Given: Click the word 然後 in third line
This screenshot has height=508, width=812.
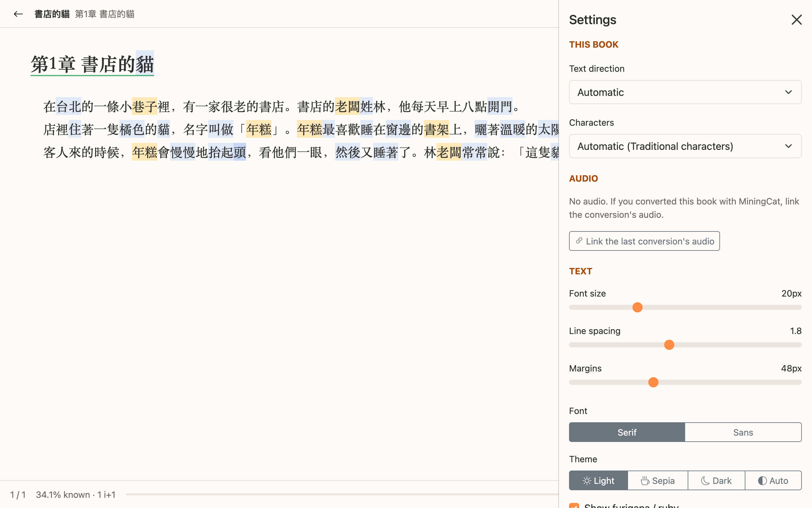Looking at the screenshot, I should 347,152.
